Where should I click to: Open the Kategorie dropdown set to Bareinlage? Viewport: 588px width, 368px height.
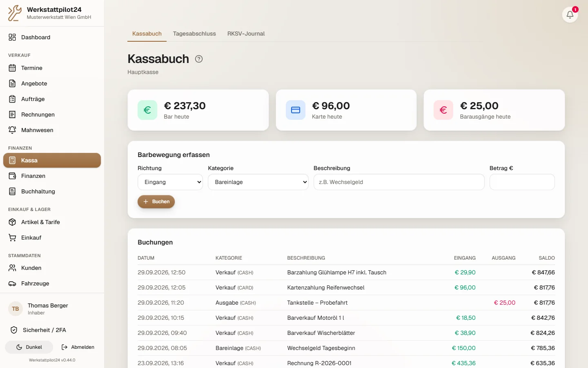(258, 182)
